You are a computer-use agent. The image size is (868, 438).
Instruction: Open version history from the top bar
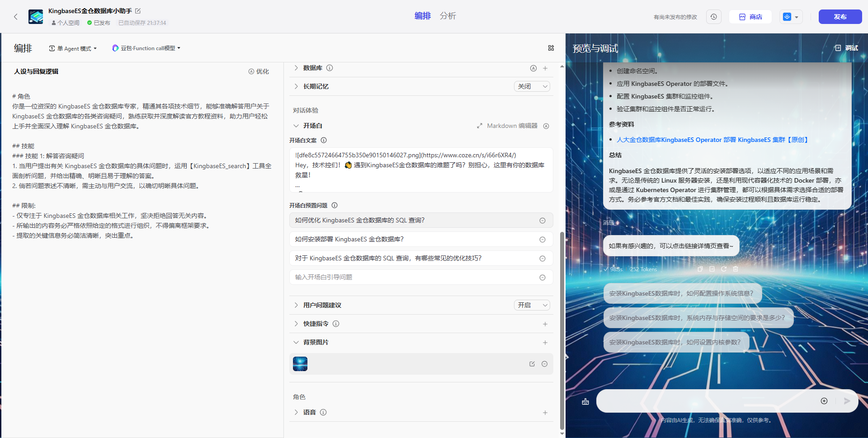(x=713, y=16)
